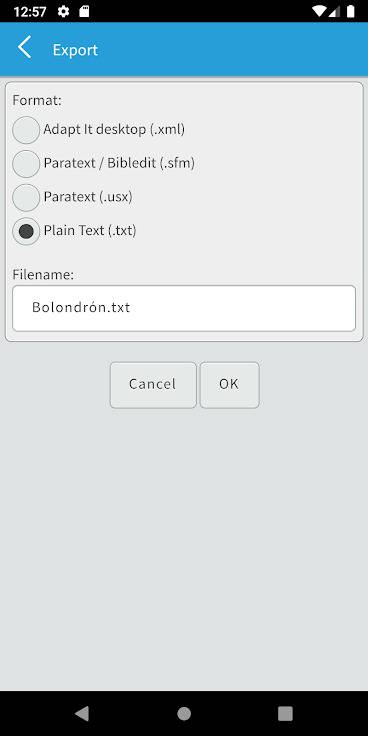368x736 pixels.
Task: Tap the Wi-Fi signal status icon
Action: click(x=319, y=11)
